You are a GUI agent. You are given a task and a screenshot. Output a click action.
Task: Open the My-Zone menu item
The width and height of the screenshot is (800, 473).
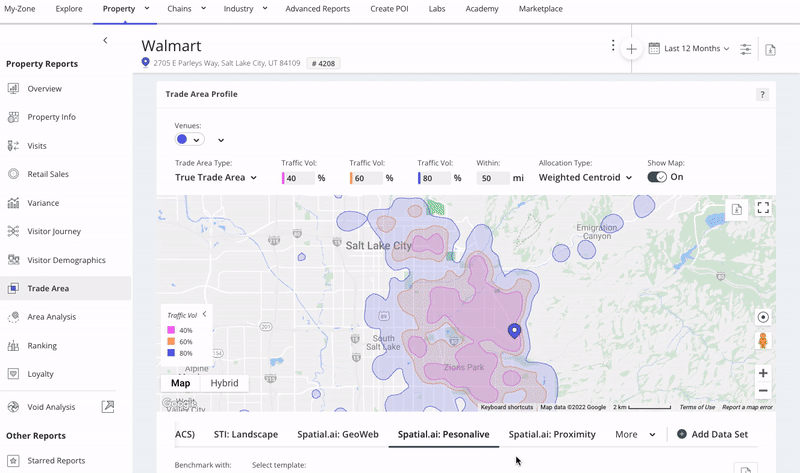coord(20,9)
